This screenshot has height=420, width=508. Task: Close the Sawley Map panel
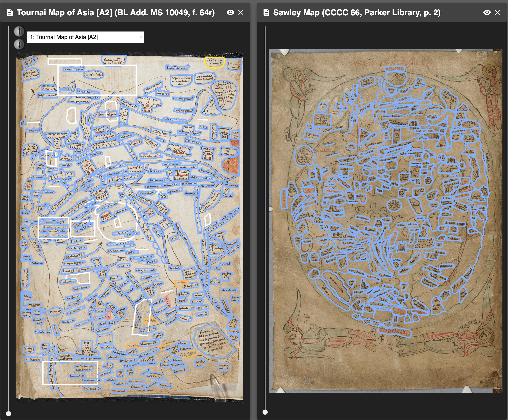497,12
